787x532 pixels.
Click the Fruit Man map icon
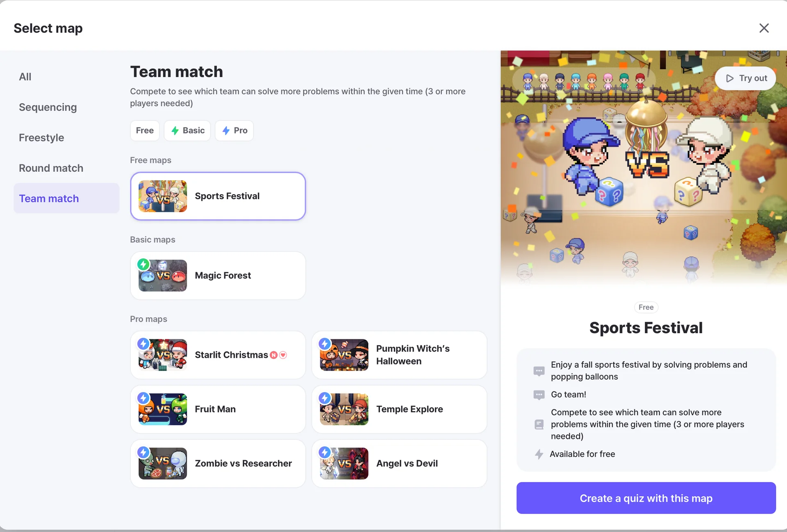click(163, 409)
